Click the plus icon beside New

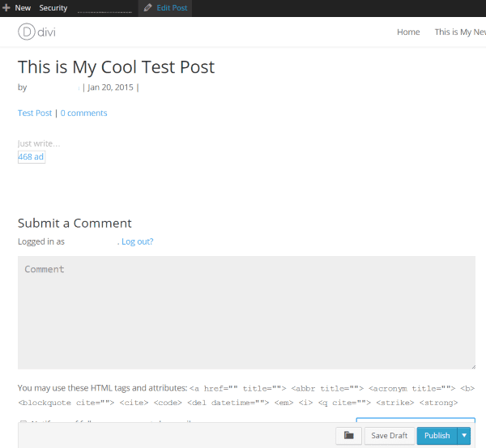coord(6,8)
